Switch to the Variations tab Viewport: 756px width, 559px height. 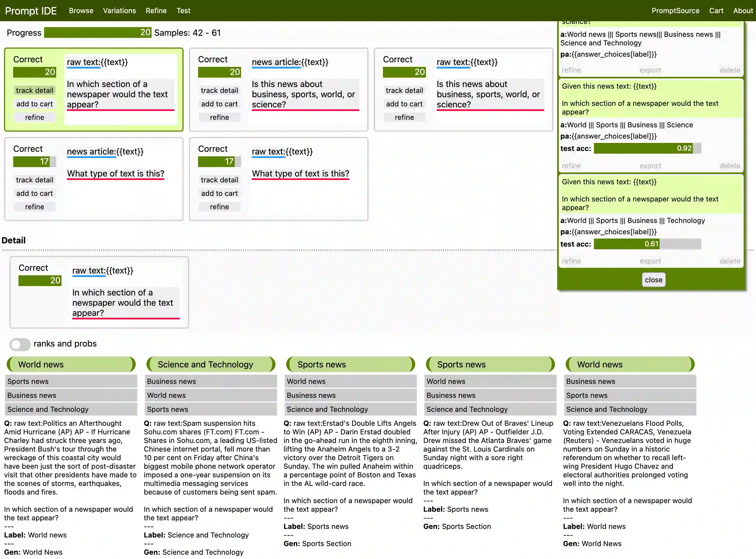click(x=120, y=10)
